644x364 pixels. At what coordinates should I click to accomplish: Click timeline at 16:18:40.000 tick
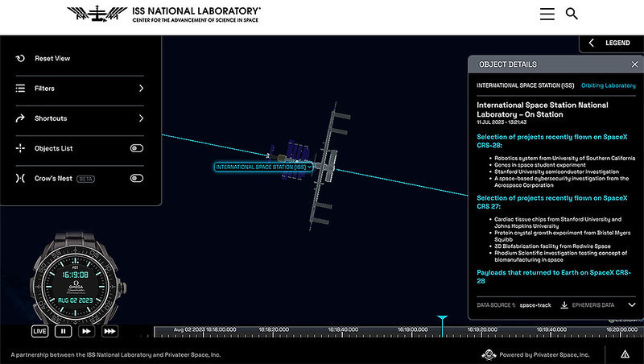point(343,330)
